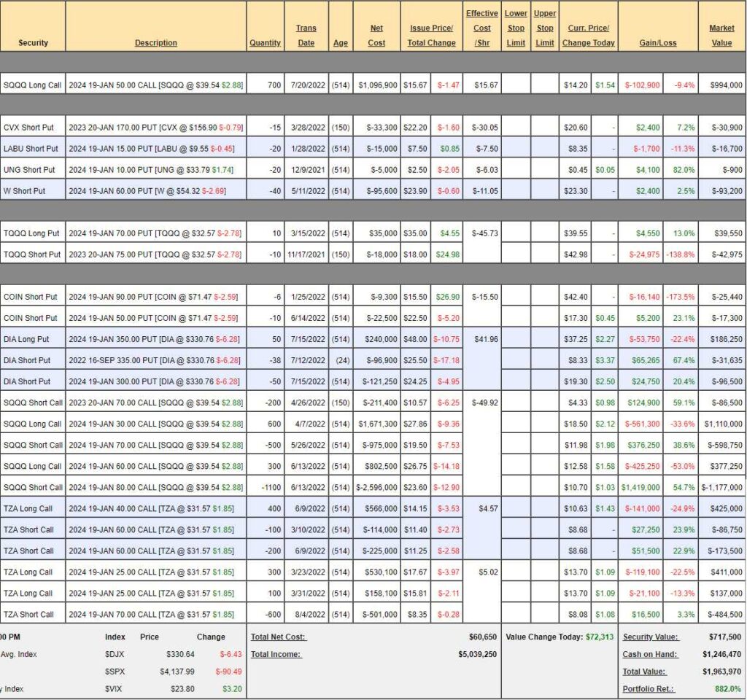This screenshot has height=700, width=747.
Task: Open the W Short Put position
Action: 33,191
